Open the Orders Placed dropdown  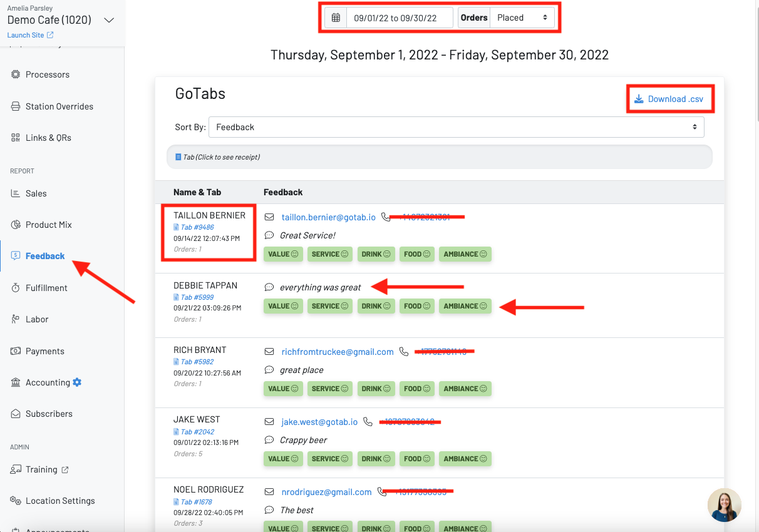point(522,18)
